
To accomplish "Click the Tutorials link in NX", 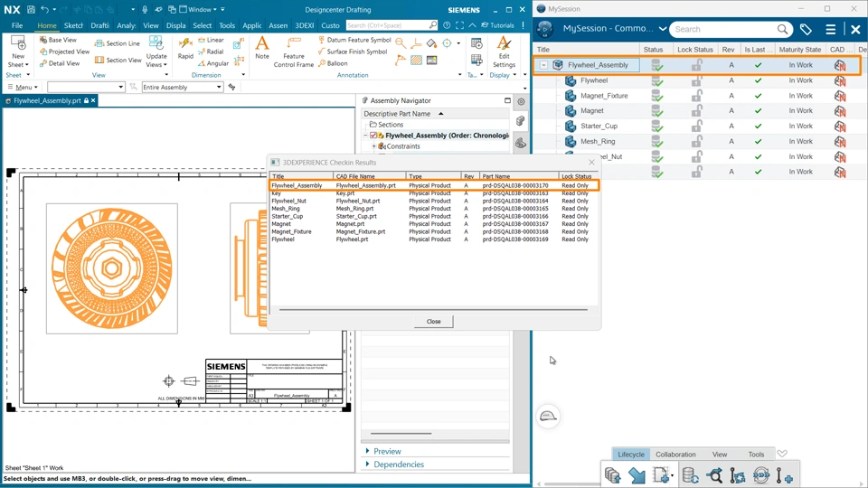I will pyautogui.click(x=497, y=25).
